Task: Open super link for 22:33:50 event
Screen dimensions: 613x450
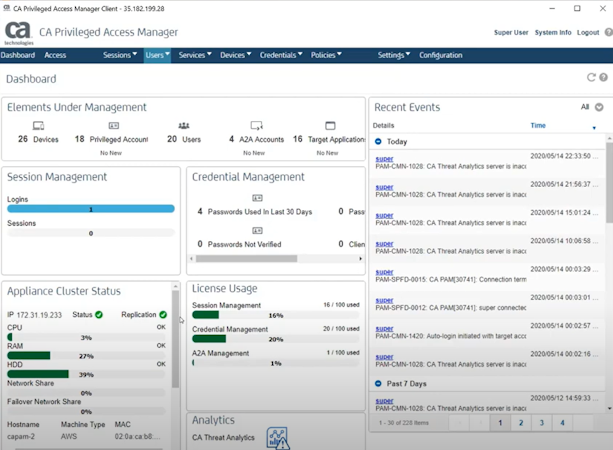Action: 384,159
